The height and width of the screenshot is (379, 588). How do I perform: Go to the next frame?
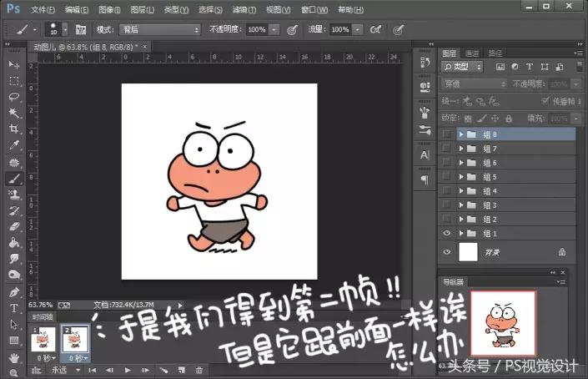(x=145, y=371)
